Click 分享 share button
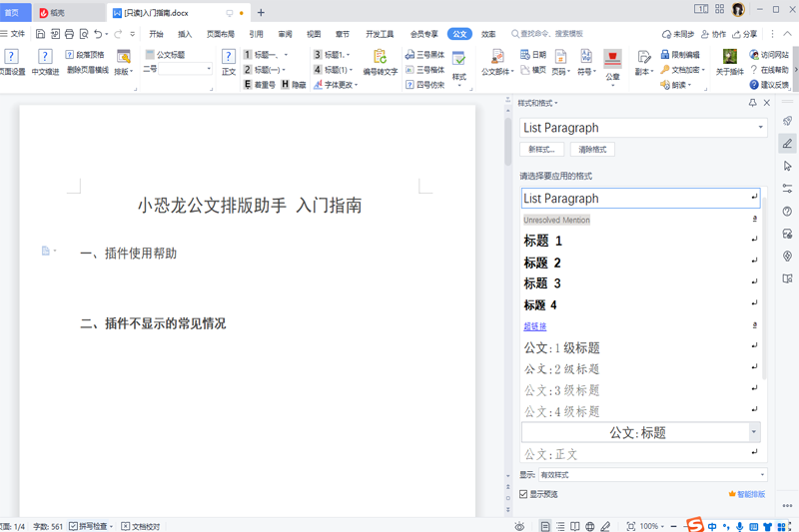The height and width of the screenshot is (532, 799). click(x=744, y=34)
